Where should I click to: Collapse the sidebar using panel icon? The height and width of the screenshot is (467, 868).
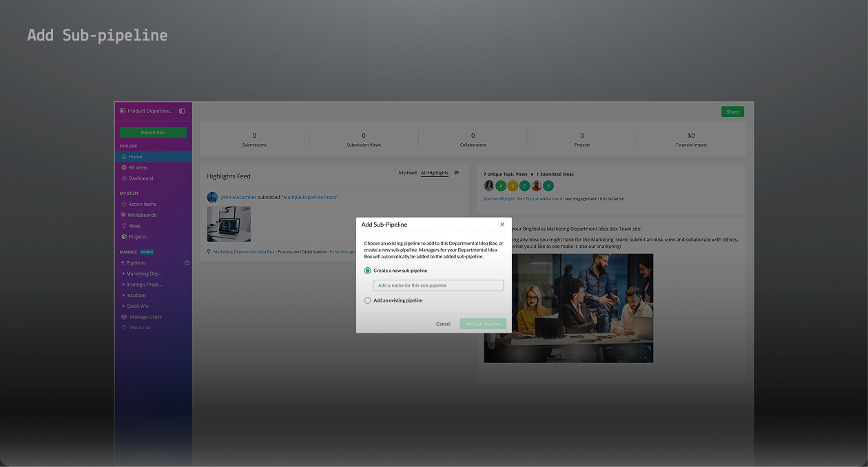coord(182,111)
